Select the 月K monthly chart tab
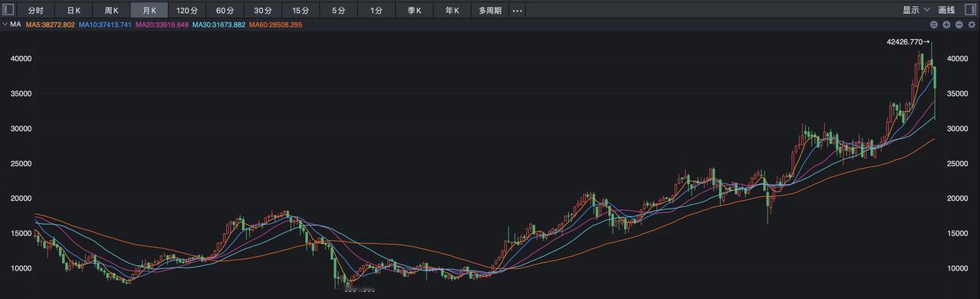Screen dimensions: 980x299 (150, 11)
